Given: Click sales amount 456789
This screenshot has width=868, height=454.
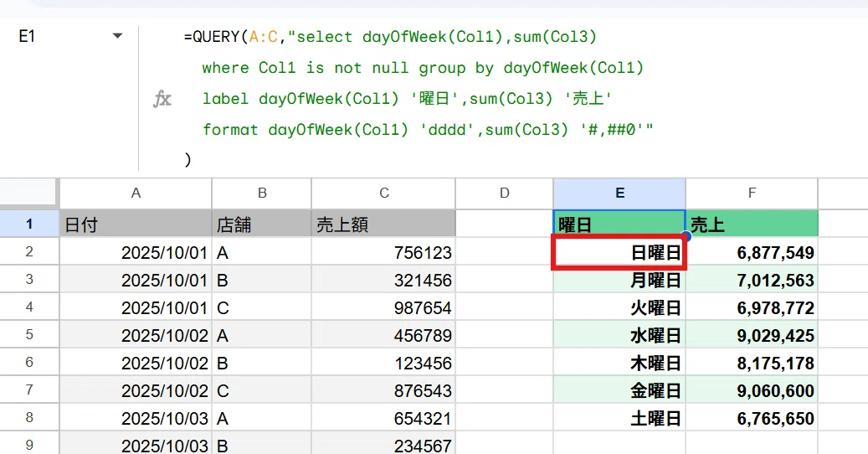Looking at the screenshot, I should 383,335.
